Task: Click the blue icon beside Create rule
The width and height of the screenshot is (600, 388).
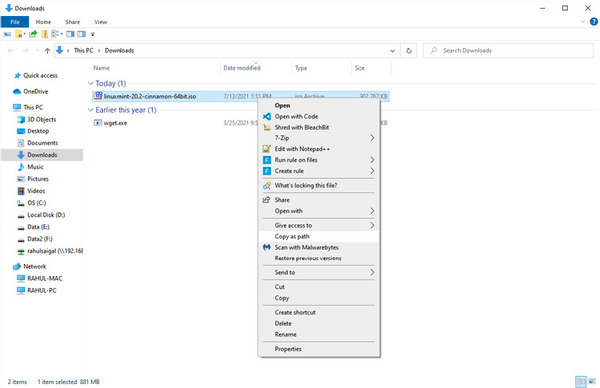Action: (x=267, y=171)
